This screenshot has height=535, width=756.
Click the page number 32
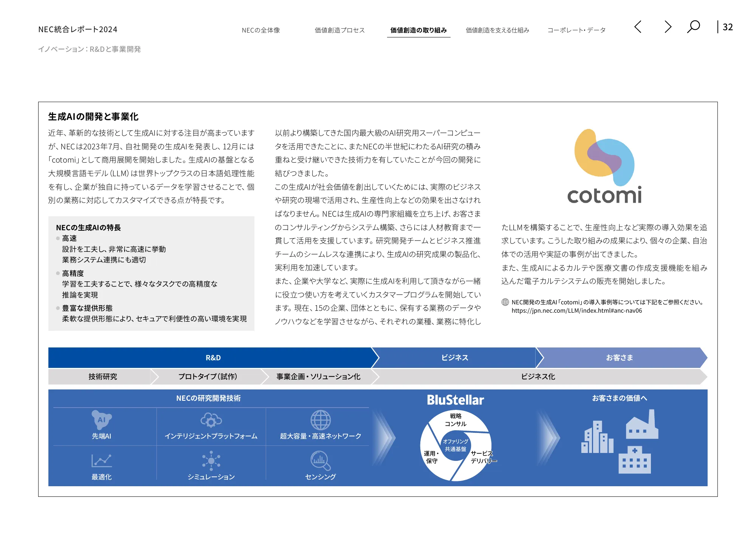point(728,27)
